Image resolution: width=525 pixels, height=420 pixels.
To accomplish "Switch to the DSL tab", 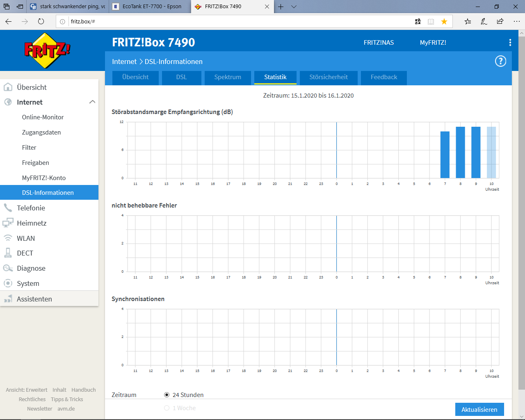I will (181, 77).
